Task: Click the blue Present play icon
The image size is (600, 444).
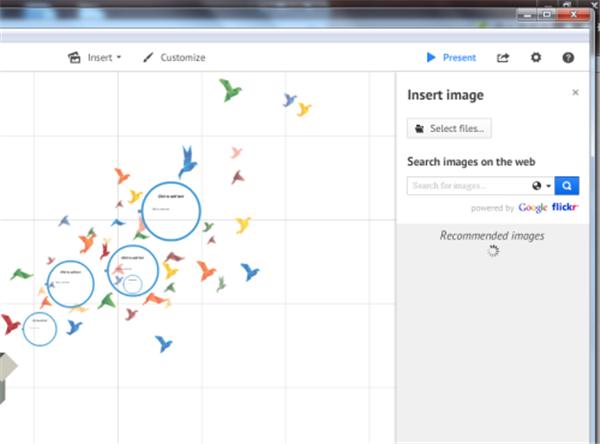Action: (x=431, y=57)
